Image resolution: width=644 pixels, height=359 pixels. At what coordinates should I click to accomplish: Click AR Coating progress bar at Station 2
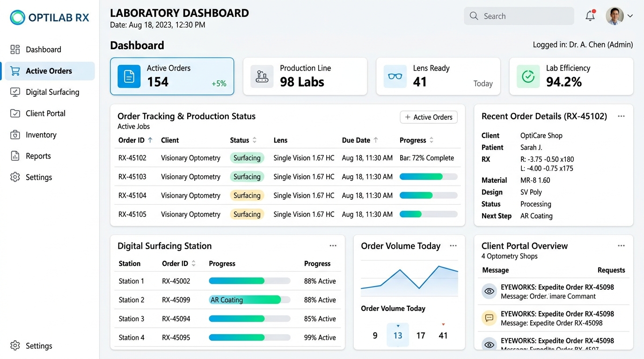[249, 300]
